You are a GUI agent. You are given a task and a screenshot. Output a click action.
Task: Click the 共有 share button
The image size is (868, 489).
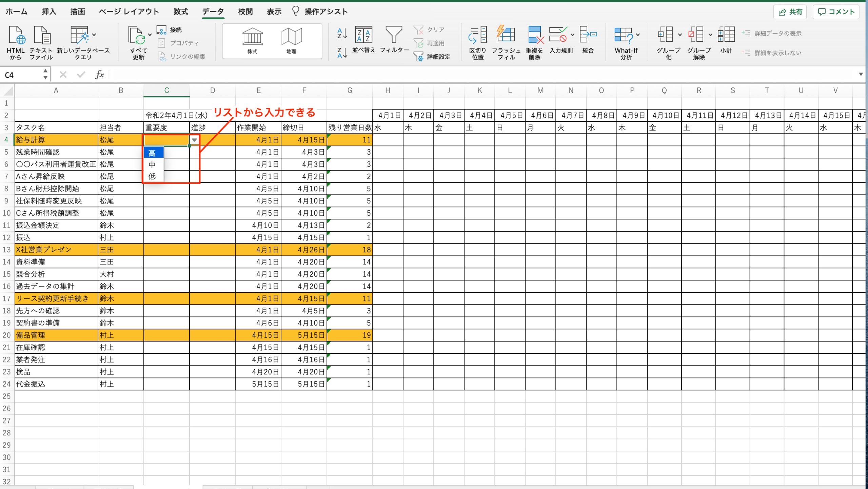tap(790, 12)
